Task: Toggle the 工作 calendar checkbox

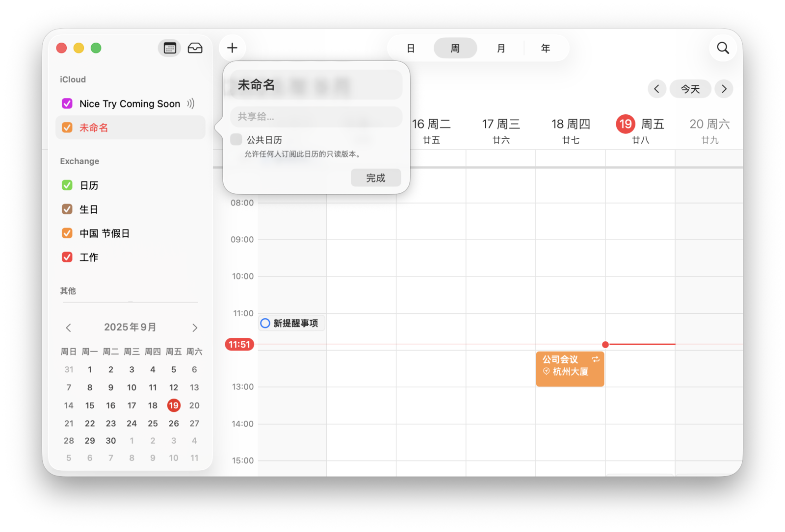Action: point(67,257)
